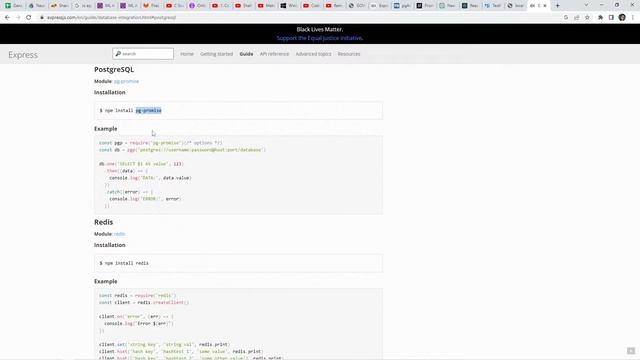640x360 pixels.
Task: Click into the site search field
Action: [x=143, y=54]
